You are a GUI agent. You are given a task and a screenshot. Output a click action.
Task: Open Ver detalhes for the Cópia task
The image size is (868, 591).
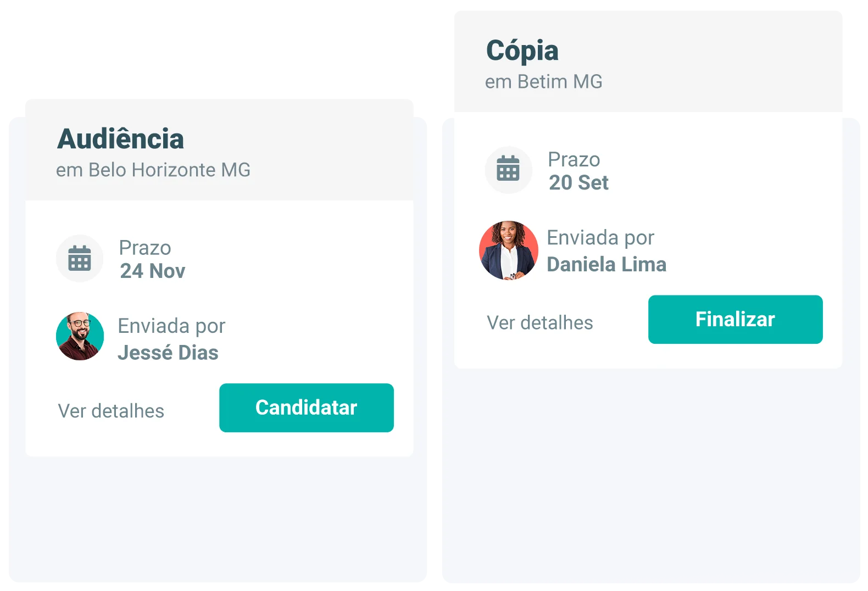coord(540,322)
